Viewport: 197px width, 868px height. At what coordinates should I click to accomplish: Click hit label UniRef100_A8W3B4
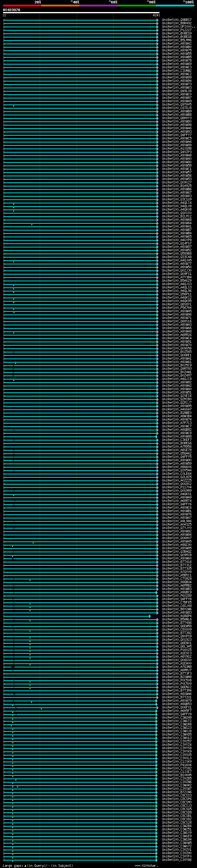click(x=176, y=416)
